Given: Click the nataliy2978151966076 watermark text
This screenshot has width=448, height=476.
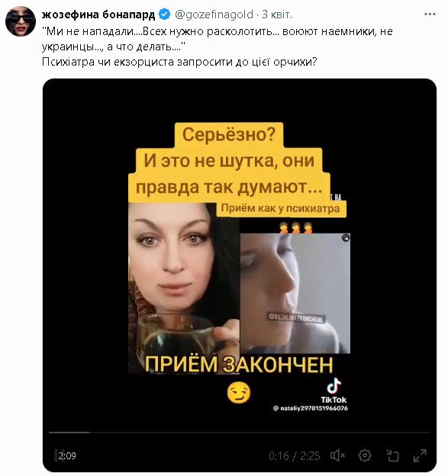Looking at the screenshot, I should [311, 408].
